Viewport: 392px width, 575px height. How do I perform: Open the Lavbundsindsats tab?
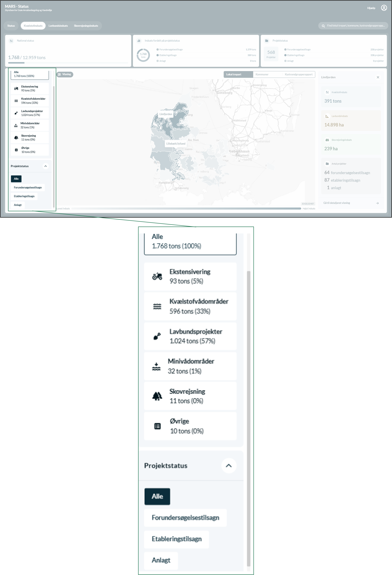[58, 26]
